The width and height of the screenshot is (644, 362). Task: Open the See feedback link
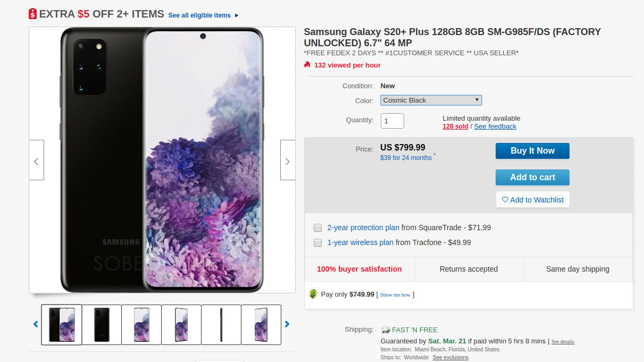pos(495,127)
